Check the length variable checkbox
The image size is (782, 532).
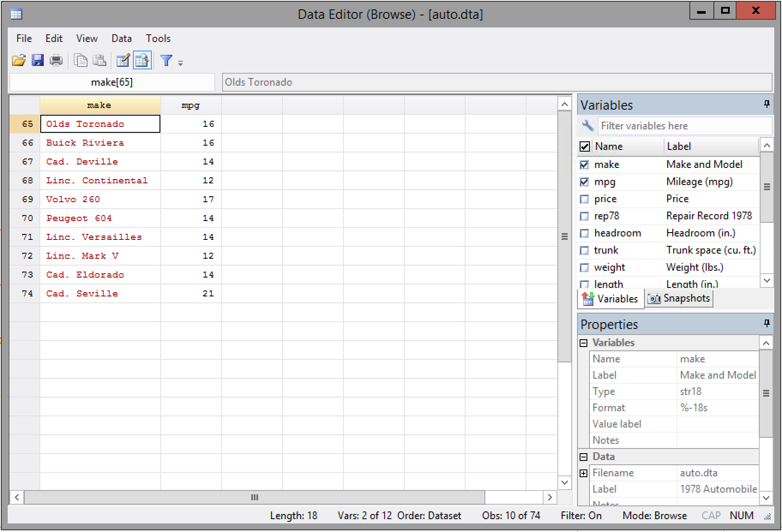pyautogui.click(x=584, y=284)
